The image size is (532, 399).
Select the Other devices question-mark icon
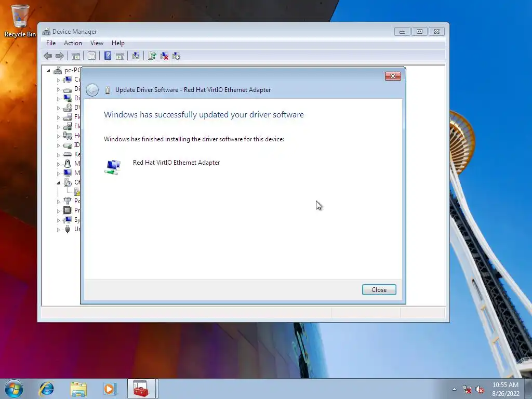68,182
